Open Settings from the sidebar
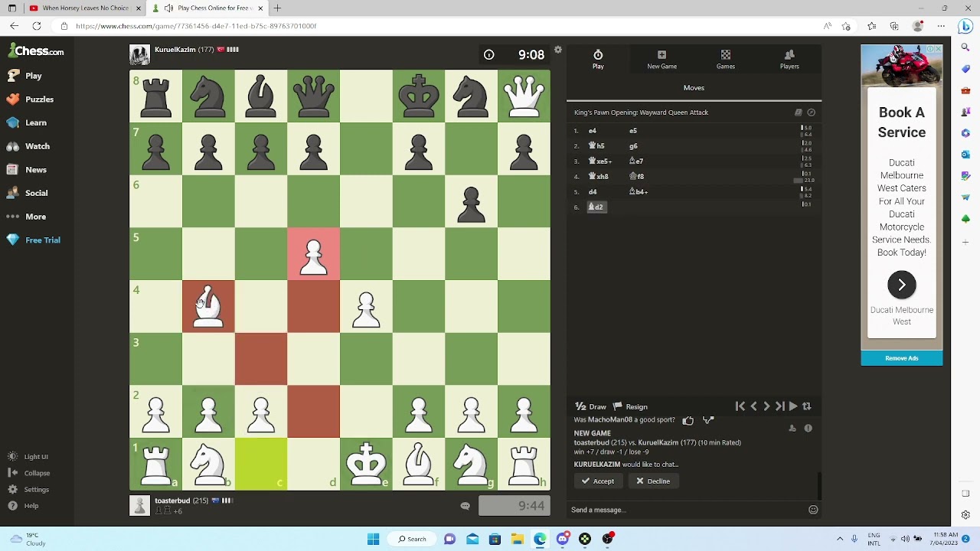This screenshot has width=980, height=551. [28, 490]
